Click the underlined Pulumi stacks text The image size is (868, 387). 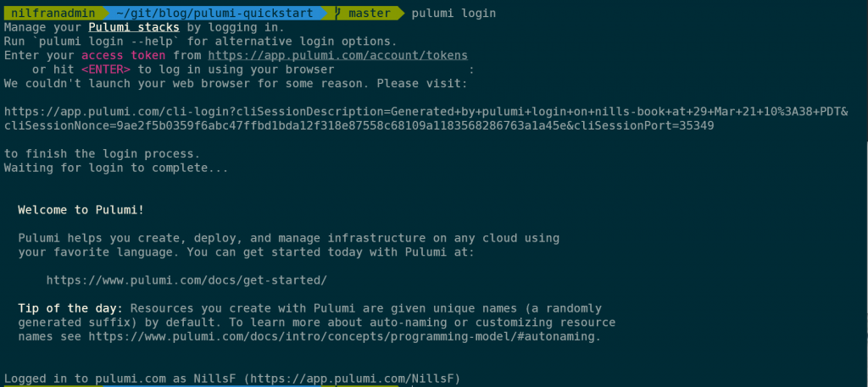(134, 27)
